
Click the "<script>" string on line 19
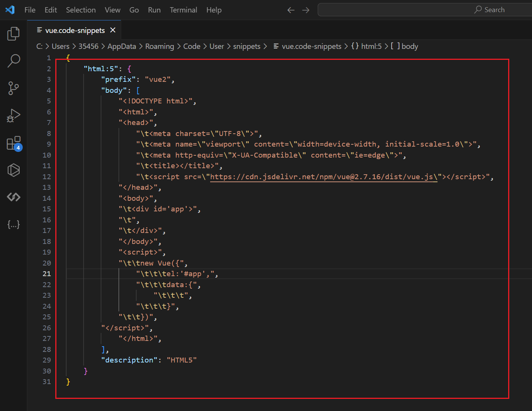(140, 252)
